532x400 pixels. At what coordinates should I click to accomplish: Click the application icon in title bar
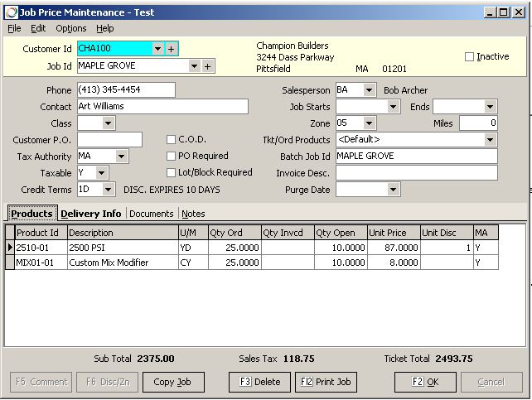tap(10, 12)
